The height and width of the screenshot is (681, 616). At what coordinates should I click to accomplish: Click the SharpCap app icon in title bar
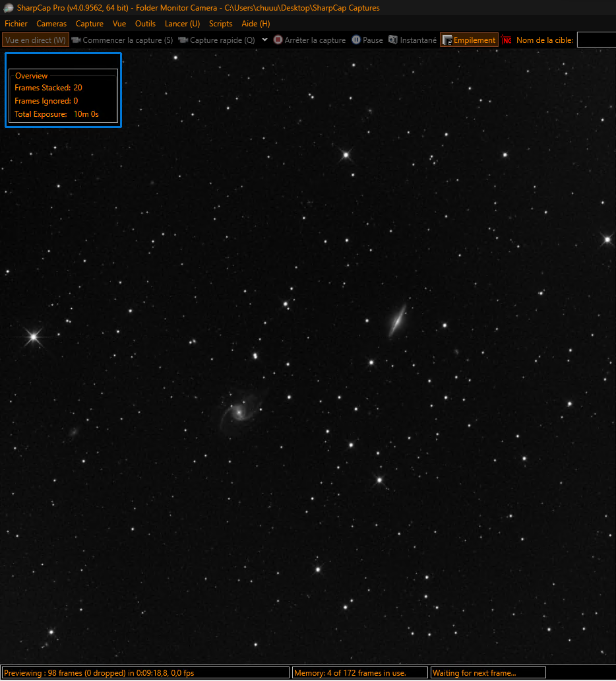click(9, 8)
